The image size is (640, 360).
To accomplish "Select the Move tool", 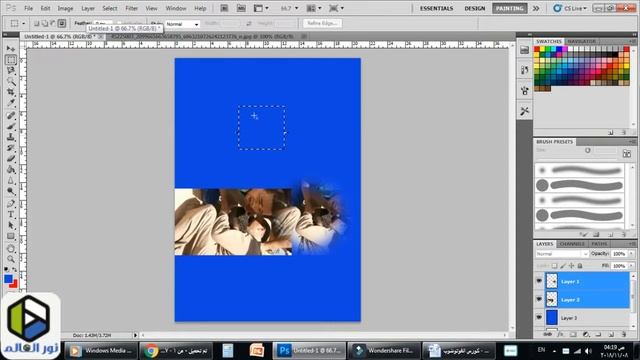I will tap(11, 49).
